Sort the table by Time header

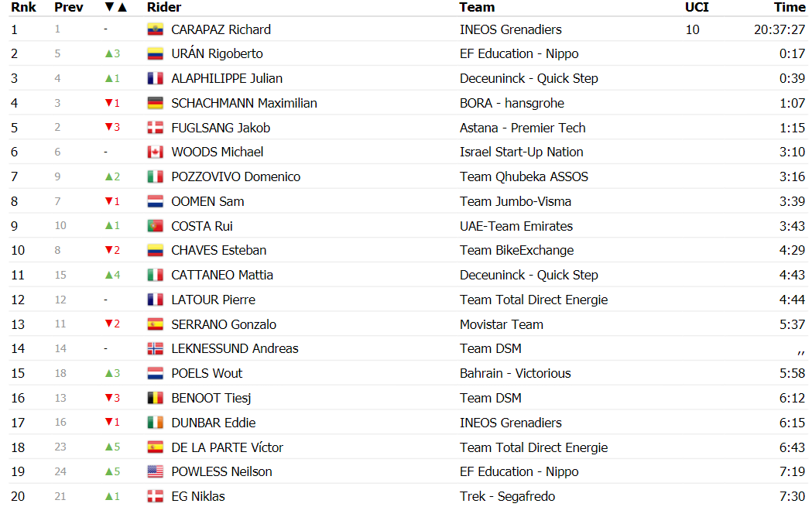point(790,7)
